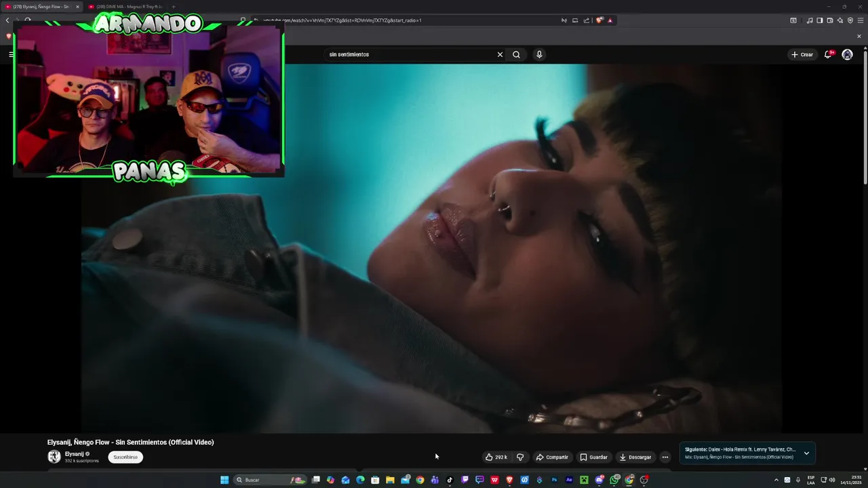Click the volume speaker tray icon

tap(832, 480)
